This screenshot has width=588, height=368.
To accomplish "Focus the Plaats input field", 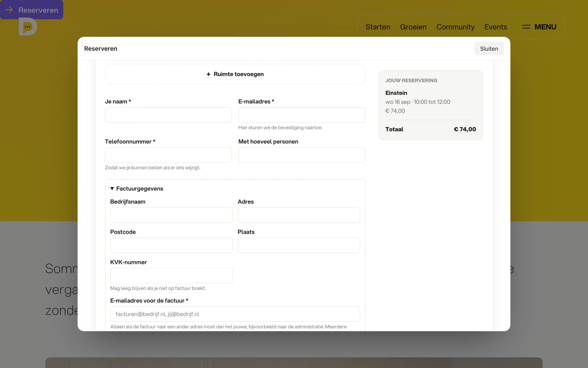I will pyautogui.click(x=299, y=245).
